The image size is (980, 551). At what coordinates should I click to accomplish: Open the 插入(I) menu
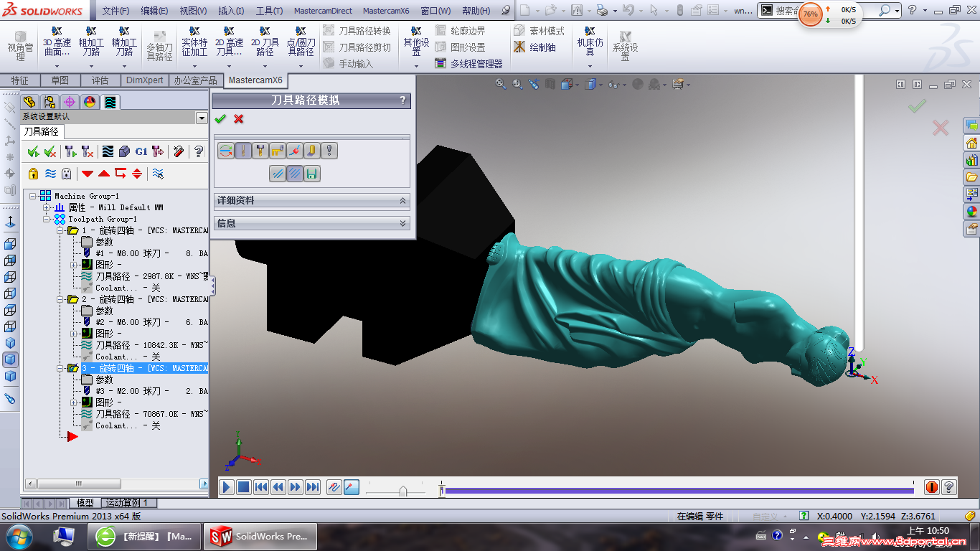pos(231,11)
